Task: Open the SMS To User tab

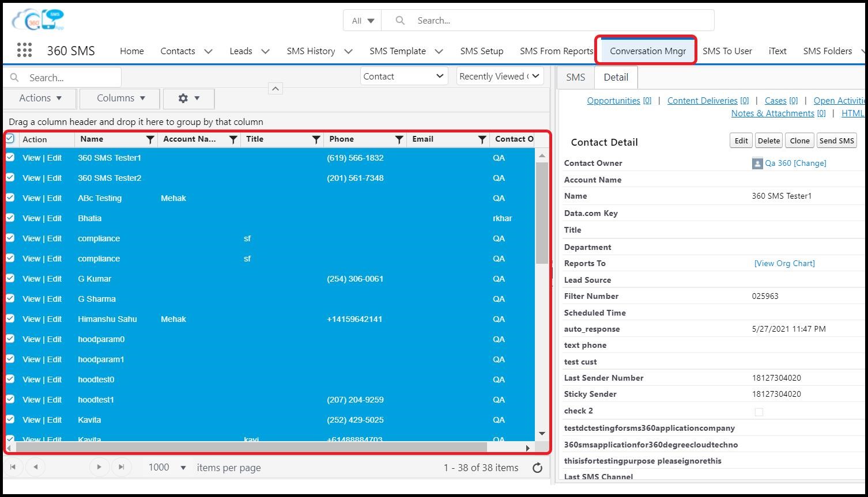Action: [727, 51]
